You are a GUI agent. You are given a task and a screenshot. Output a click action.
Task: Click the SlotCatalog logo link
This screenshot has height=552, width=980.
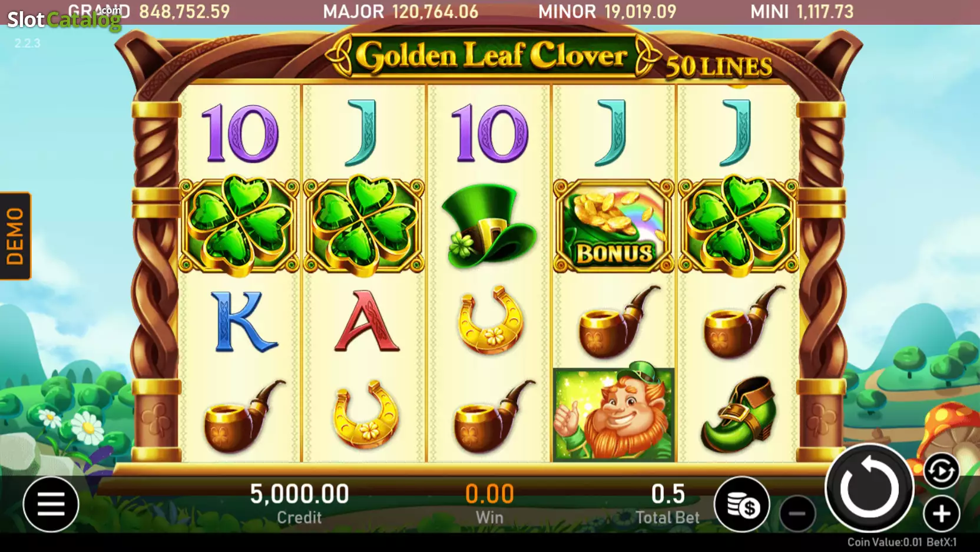tap(64, 19)
